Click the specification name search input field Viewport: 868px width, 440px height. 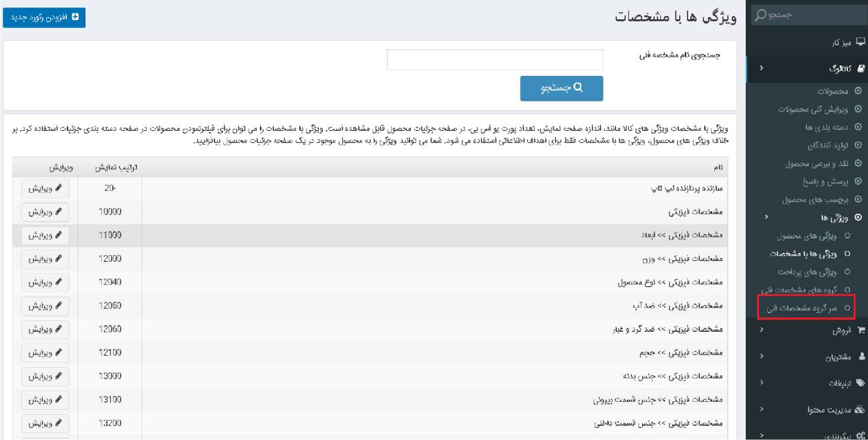[x=494, y=59]
